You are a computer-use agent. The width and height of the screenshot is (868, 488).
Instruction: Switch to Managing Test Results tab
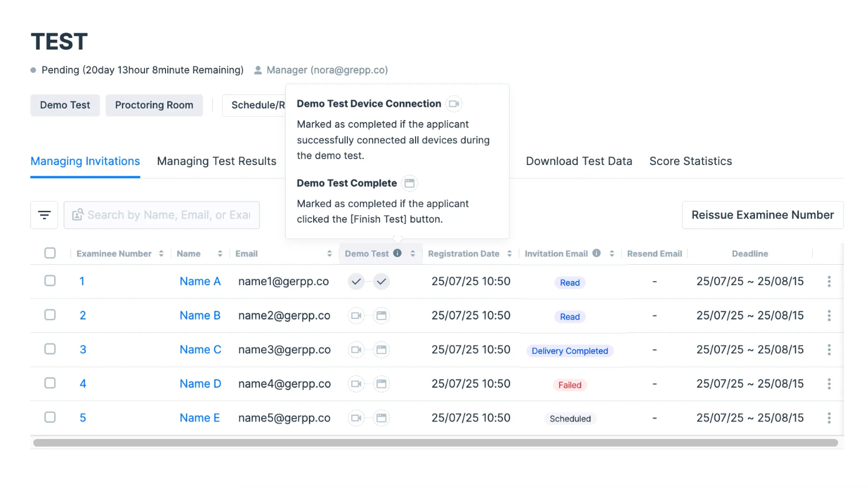(x=217, y=162)
